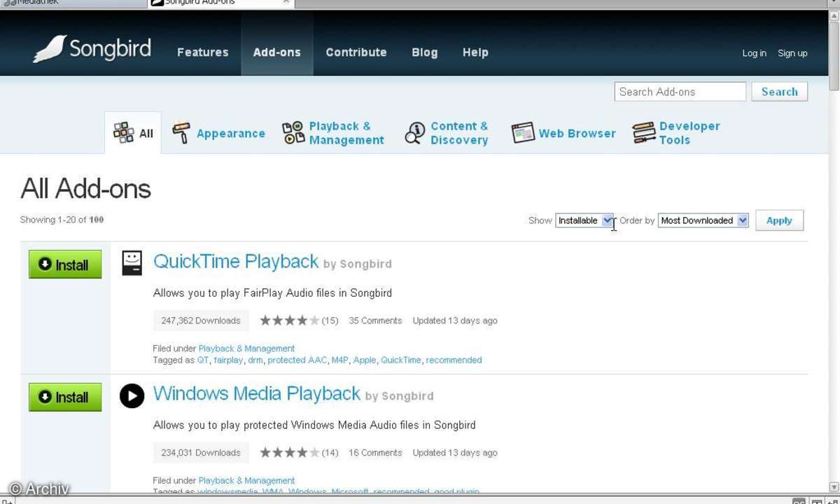Close the Songbird Add-ons browser tab
The height and width of the screenshot is (504, 840).
pyautogui.click(x=286, y=2)
